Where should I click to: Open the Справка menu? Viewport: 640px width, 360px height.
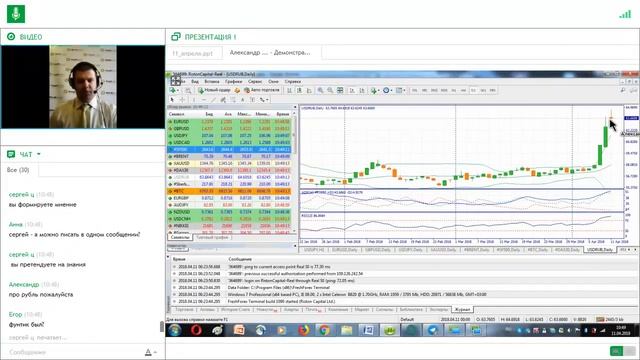293,82
